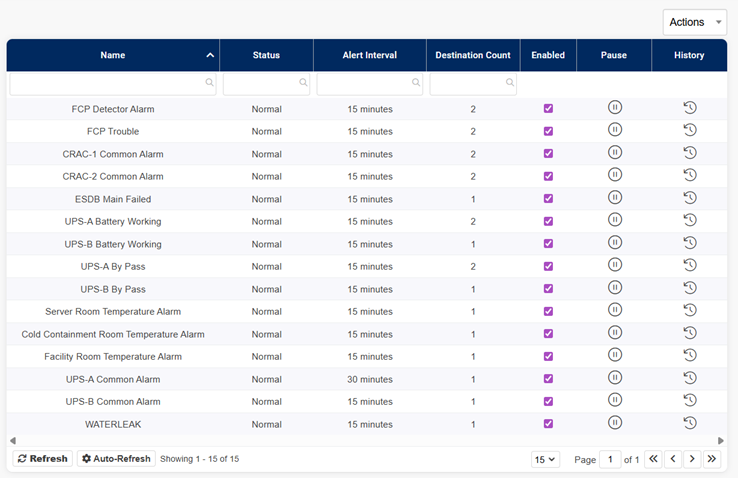Click the Destination Count column header

[x=473, y=56]
